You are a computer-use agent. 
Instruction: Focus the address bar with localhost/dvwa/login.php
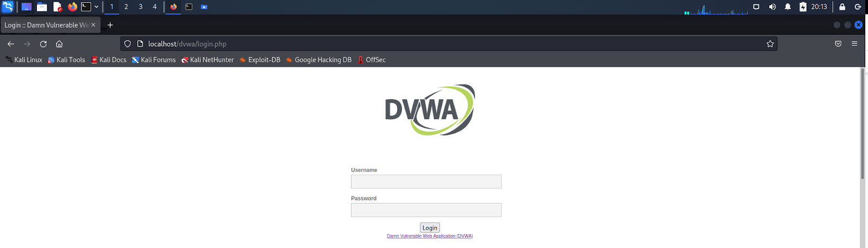449,44
